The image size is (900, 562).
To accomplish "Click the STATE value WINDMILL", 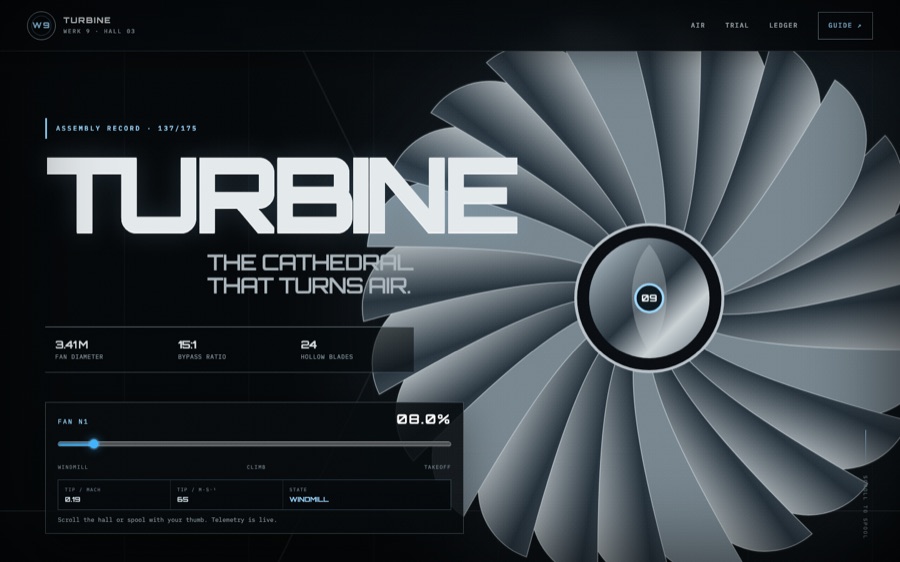I will tap(309, 499).
